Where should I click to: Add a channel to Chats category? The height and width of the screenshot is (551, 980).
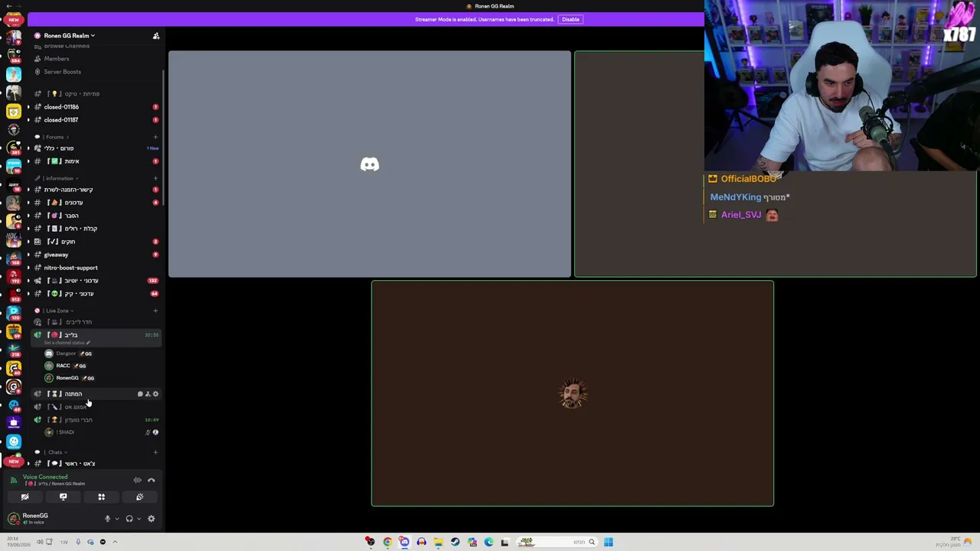[155, 452]
